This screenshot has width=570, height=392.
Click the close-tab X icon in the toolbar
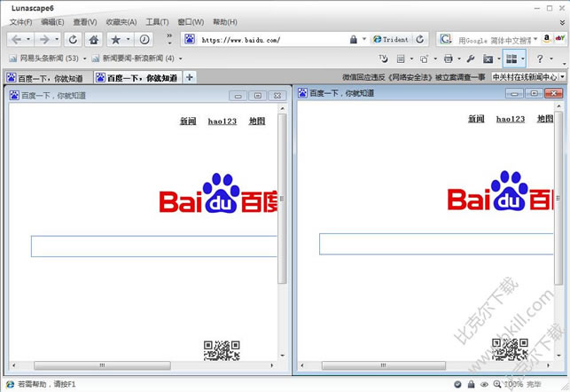coord(488,59)
